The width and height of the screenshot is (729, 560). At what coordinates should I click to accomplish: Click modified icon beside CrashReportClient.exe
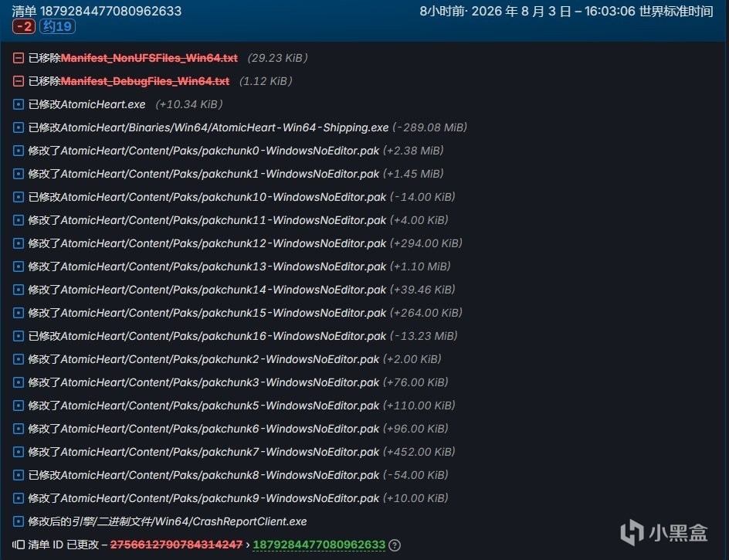19,521
